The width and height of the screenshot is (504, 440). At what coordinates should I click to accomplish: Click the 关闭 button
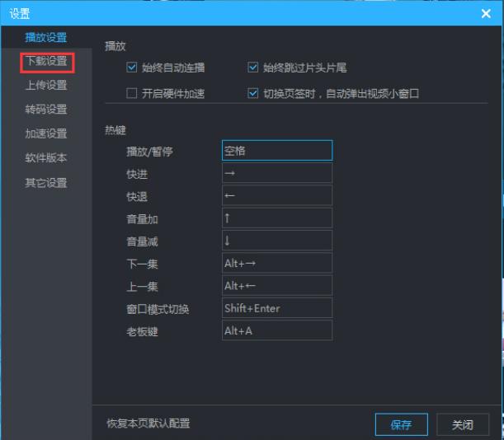pos(463,424)
